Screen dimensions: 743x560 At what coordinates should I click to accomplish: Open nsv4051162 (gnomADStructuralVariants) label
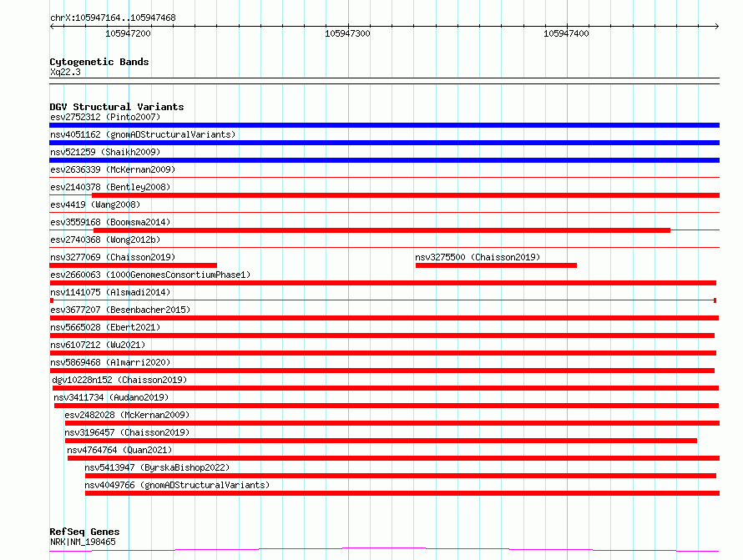pos(143,134)
